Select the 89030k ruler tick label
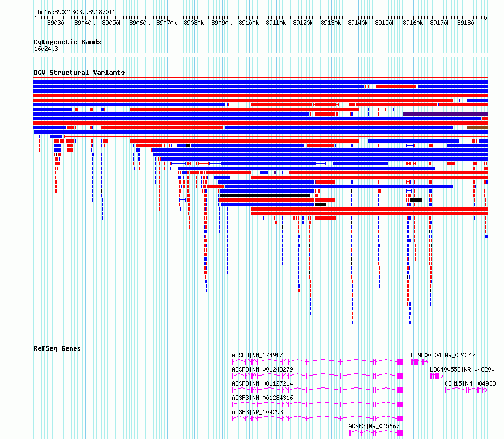 57,23
